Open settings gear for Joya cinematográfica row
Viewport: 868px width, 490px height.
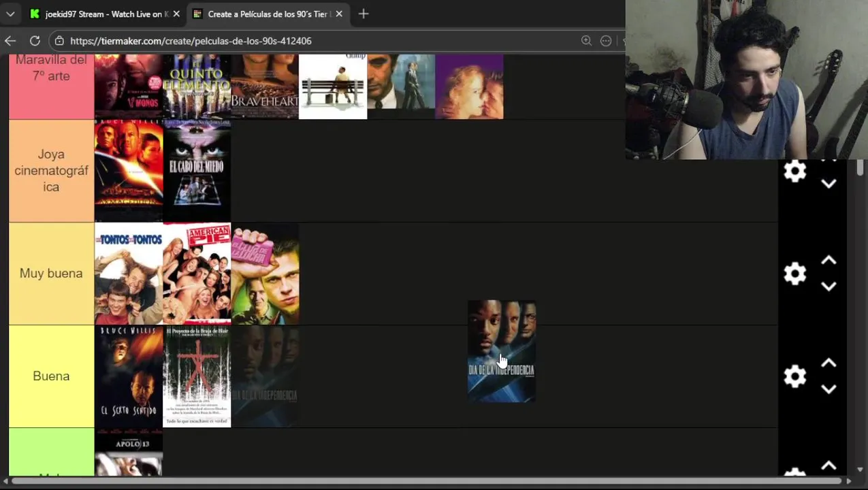tap(794, 171)
